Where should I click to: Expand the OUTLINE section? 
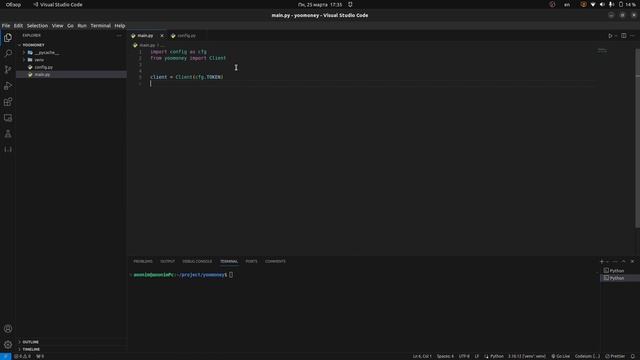[31, 342]
